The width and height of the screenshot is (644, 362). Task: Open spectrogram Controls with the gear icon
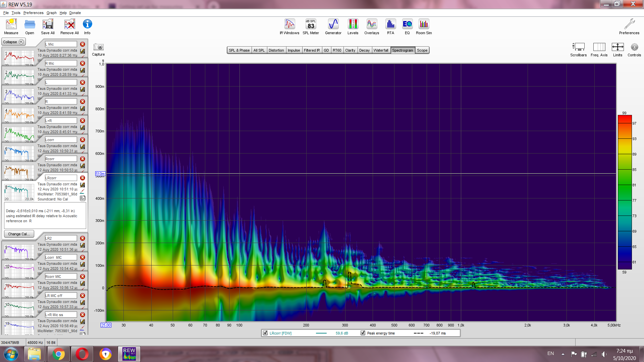point(634,50)
